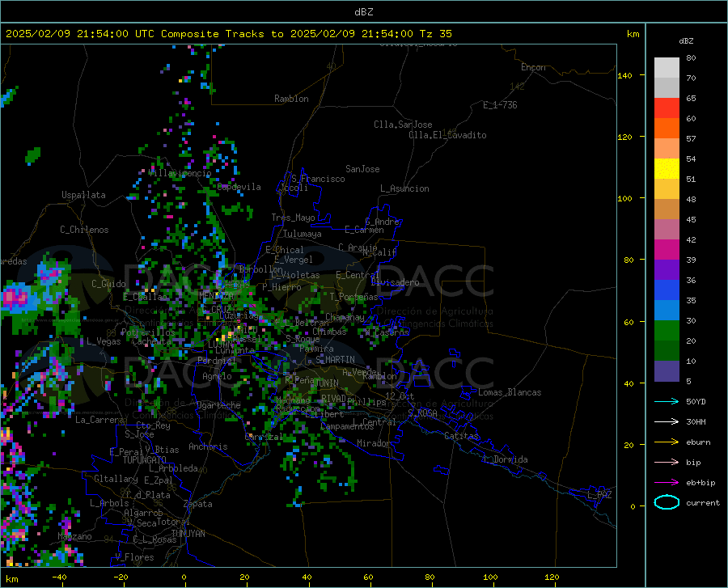
Task: Click the cyan 50YD arrow icon
Action: (x=667, y=401)
